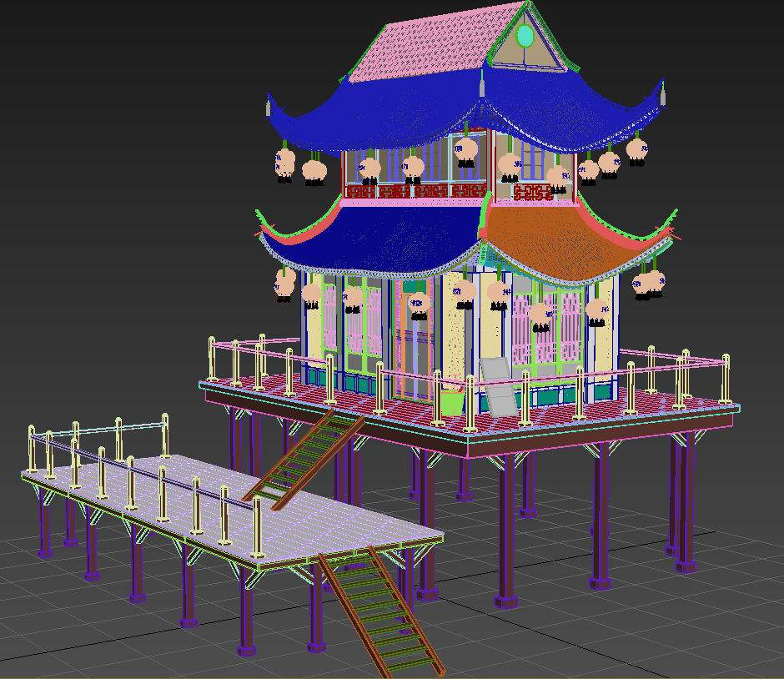Select the gray panel leaning on railing
This screenshot has width=784, height=679.
tap(499, 387)
